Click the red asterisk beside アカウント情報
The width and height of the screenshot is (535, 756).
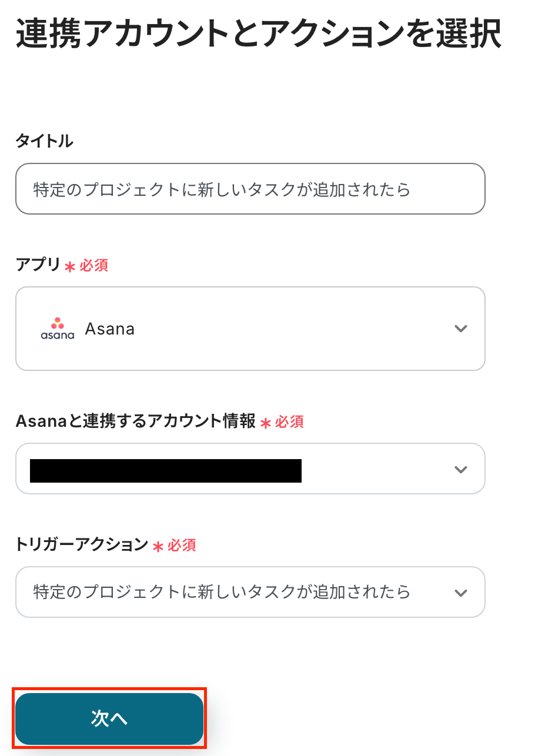click(x=265, y=423)
